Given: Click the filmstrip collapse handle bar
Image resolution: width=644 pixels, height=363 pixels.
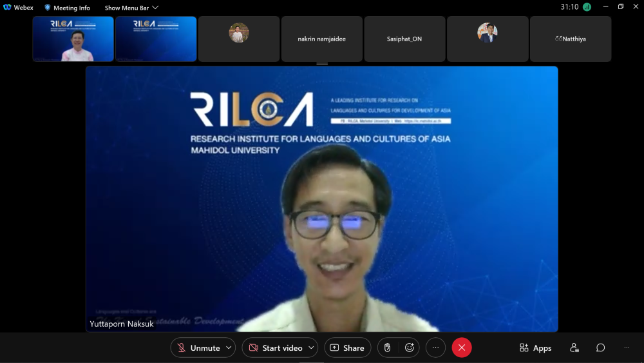Looking at the screenshot, I should pos(322,64).
